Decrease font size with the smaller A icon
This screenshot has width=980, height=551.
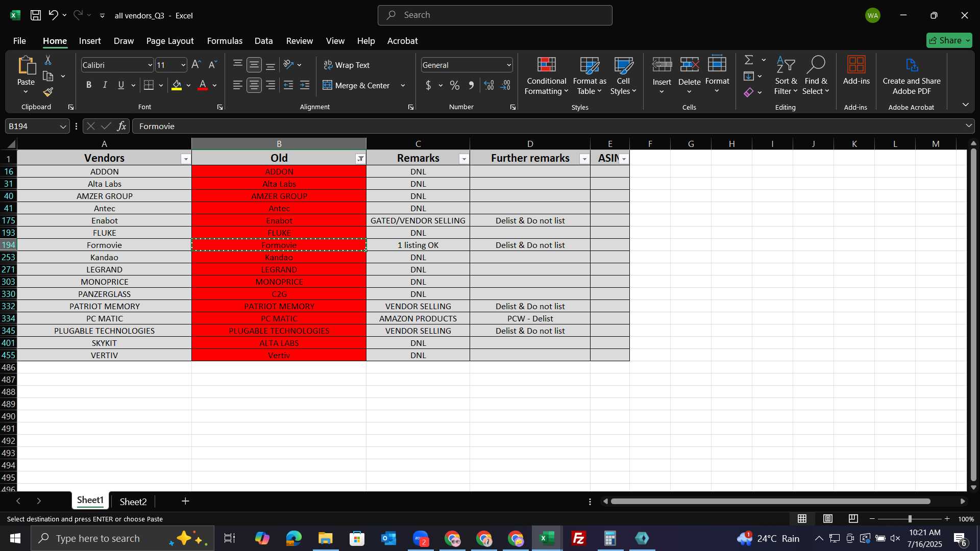213,65
